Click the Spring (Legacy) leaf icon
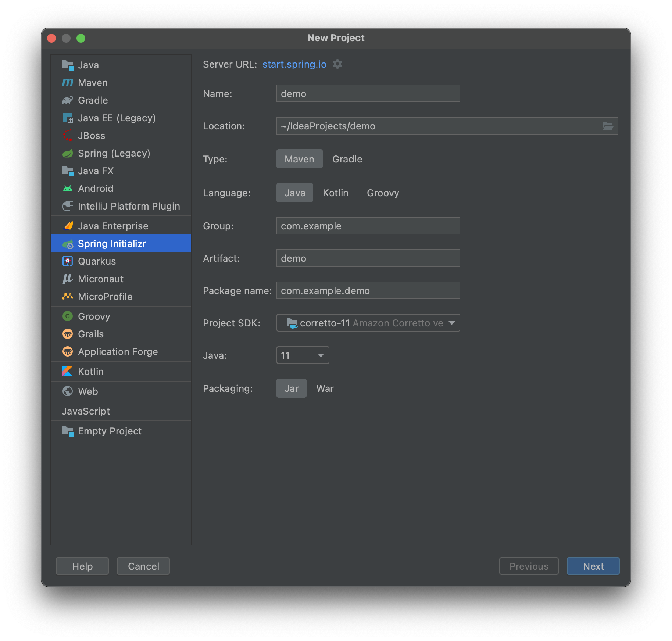 coord(68,153)
